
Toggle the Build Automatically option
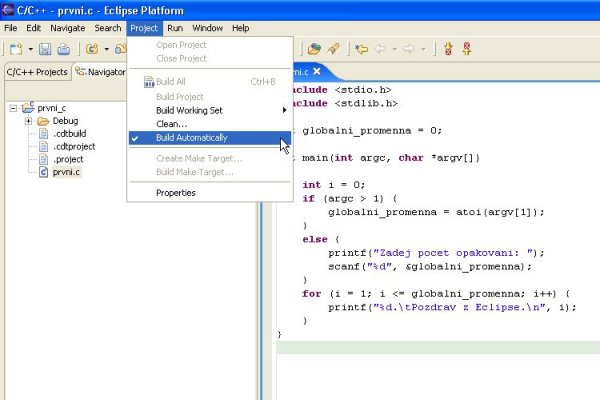pos(191,137)
